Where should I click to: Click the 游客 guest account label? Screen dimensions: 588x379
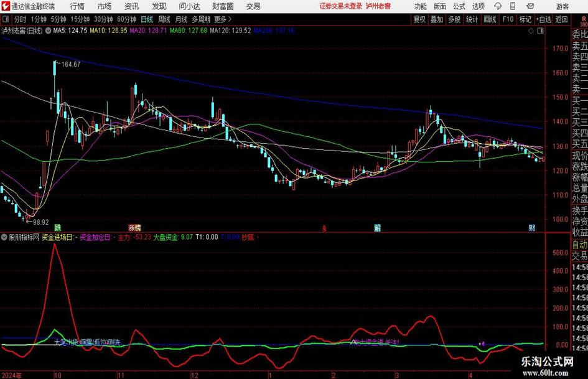coord(562,6)
